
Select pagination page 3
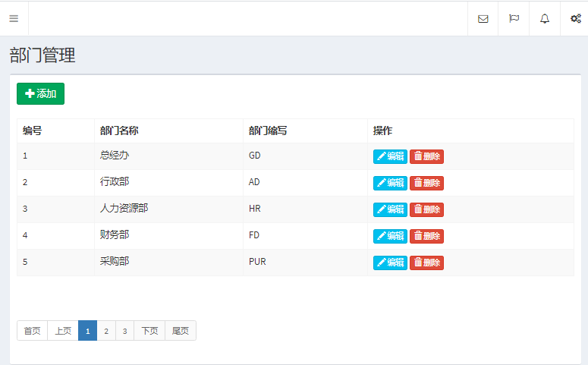click(x=125, y=331)
